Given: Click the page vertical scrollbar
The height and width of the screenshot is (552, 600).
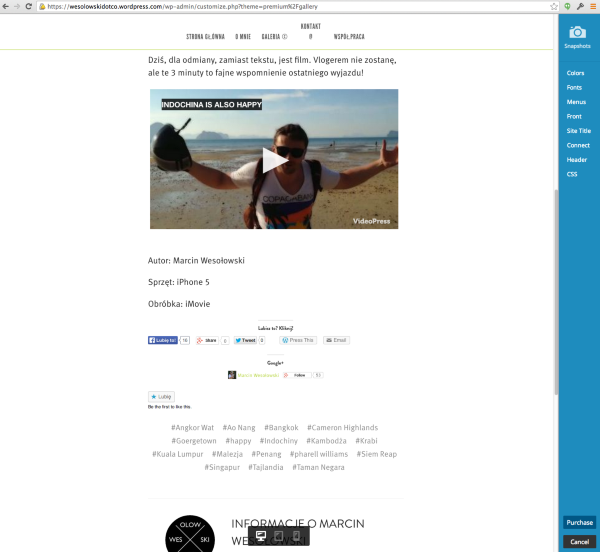Looking at the screenshot, I should (x=556, y=293).
